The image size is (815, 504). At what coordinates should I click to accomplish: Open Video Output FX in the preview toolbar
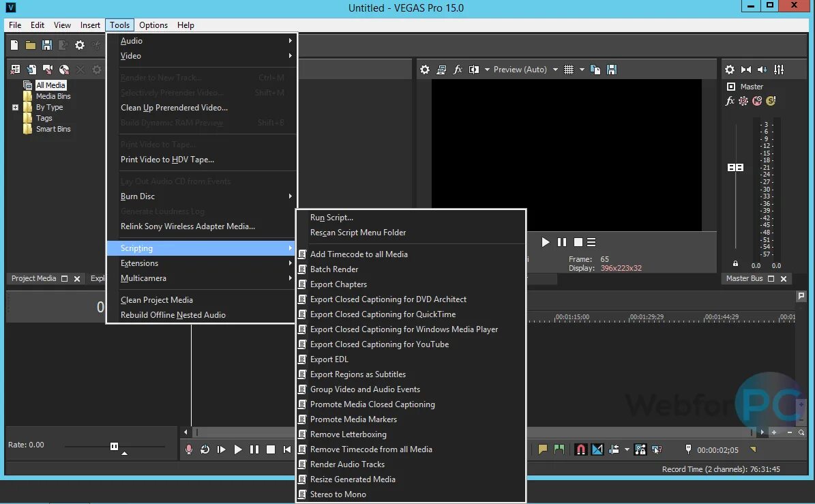(458, 70)
